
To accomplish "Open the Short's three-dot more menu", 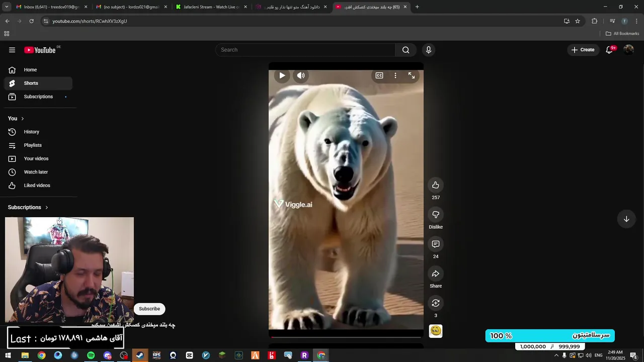I will pos(395,75).
